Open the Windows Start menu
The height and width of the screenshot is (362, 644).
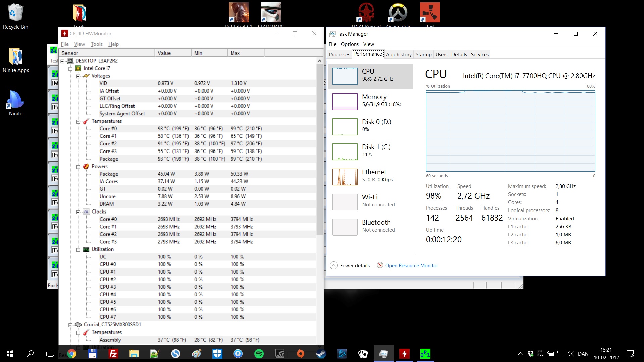coord(10,354)
